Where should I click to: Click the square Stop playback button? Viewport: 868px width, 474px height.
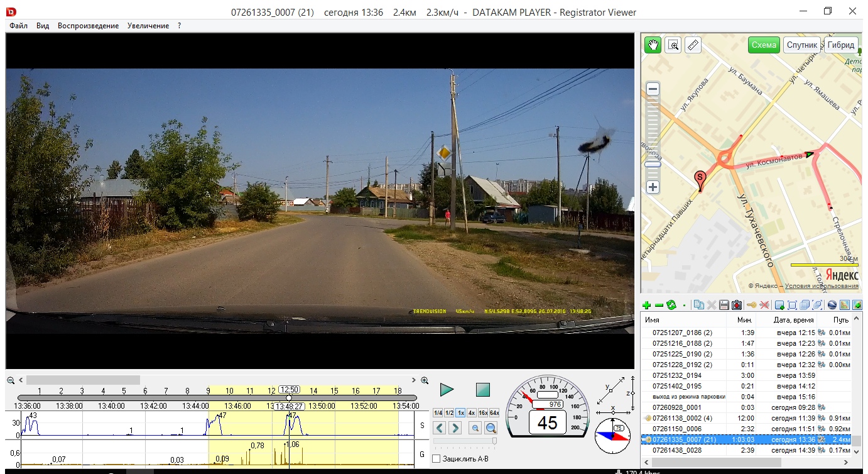tap(482, 390)
